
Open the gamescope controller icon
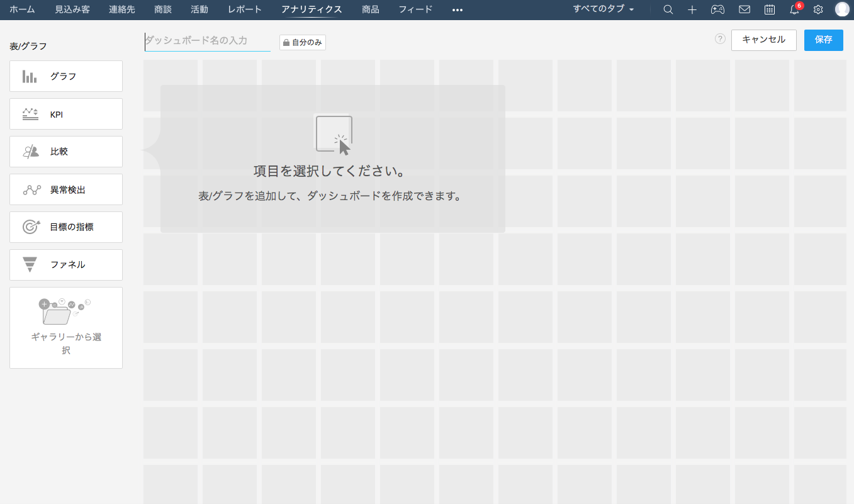(x=717, y=9)
